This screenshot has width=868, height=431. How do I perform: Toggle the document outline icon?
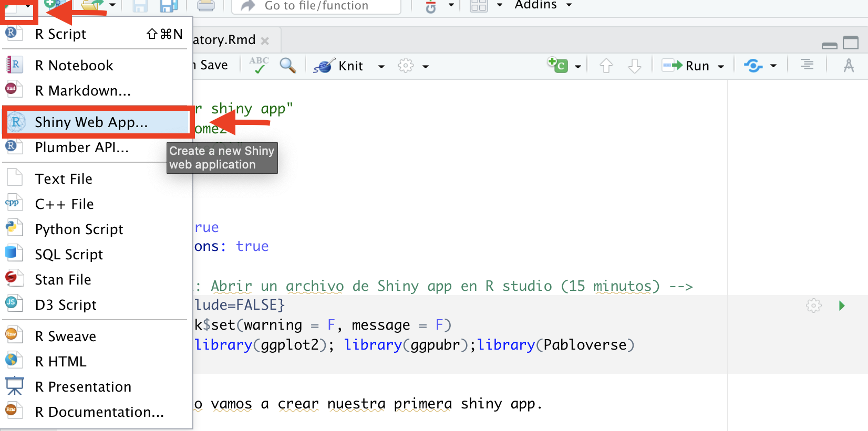pyautogui.click(x=807, y=65)
